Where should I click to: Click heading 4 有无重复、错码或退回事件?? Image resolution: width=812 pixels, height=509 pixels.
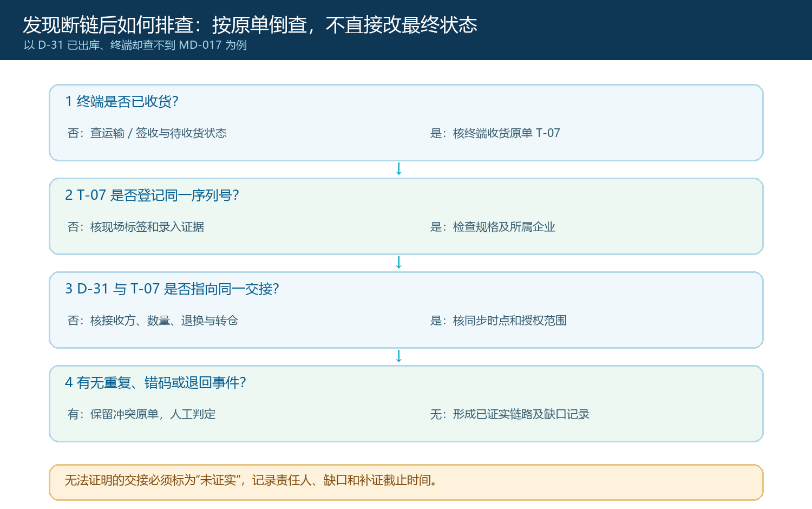(x=156, y=382)
